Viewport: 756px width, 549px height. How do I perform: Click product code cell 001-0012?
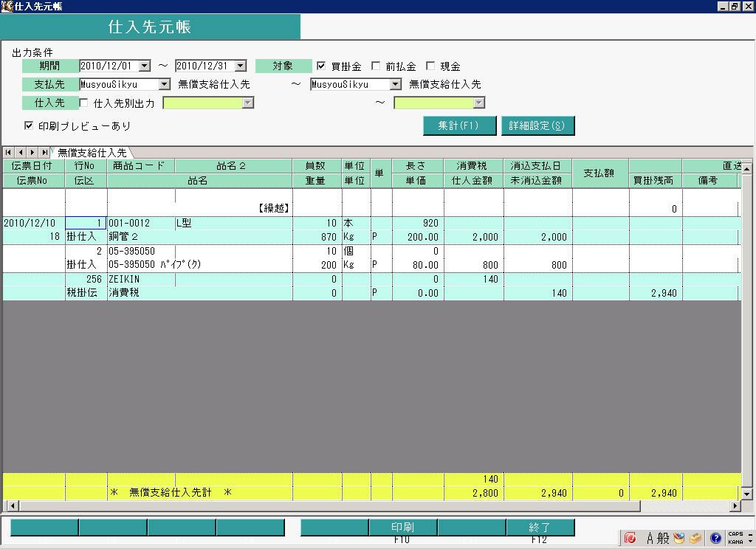[141, 223]
